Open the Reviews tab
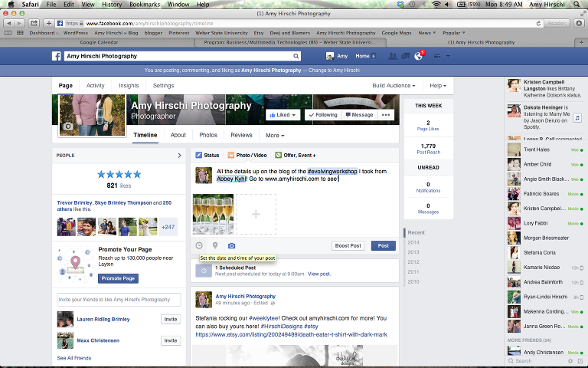Screen dimensions: 588x368 click(241, 135)
